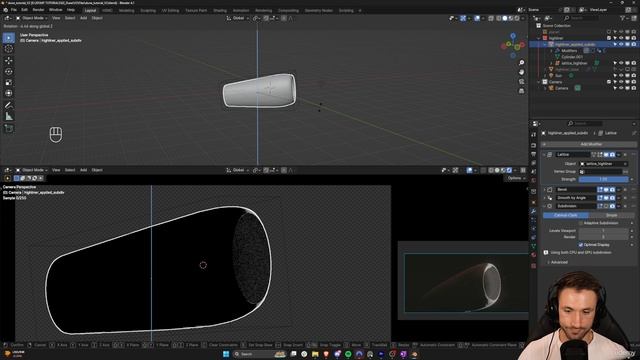Toggle Lattice modifier viewport display
This screenshot has width=640, height=360.
pos(606,155)
